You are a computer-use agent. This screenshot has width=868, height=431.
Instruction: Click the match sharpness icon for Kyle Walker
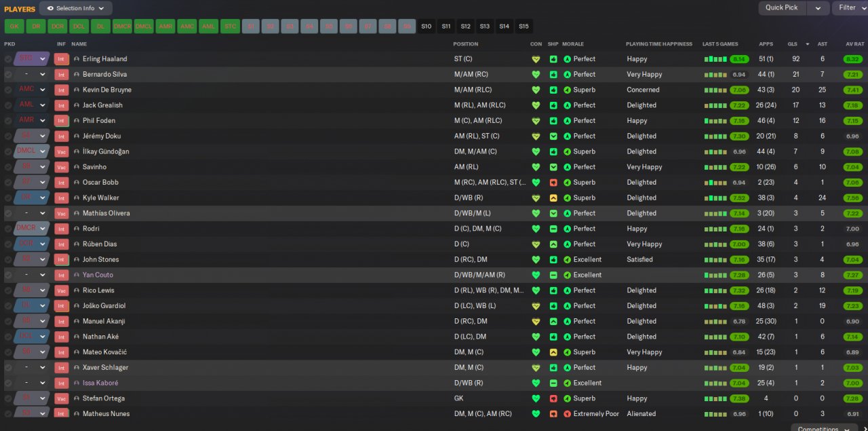(553, 198)
